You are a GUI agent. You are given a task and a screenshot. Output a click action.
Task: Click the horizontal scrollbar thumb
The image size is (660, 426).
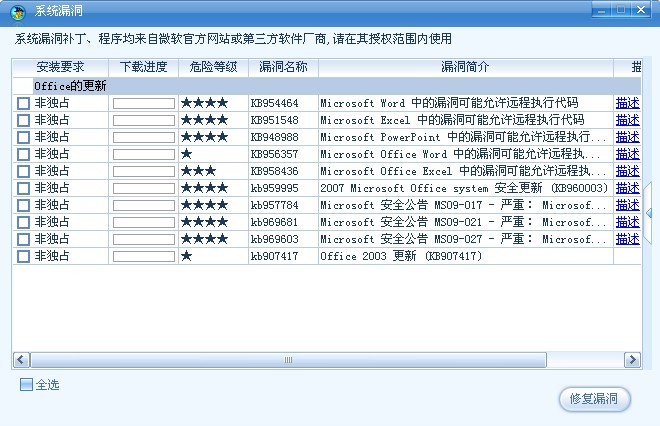[288, 360]
